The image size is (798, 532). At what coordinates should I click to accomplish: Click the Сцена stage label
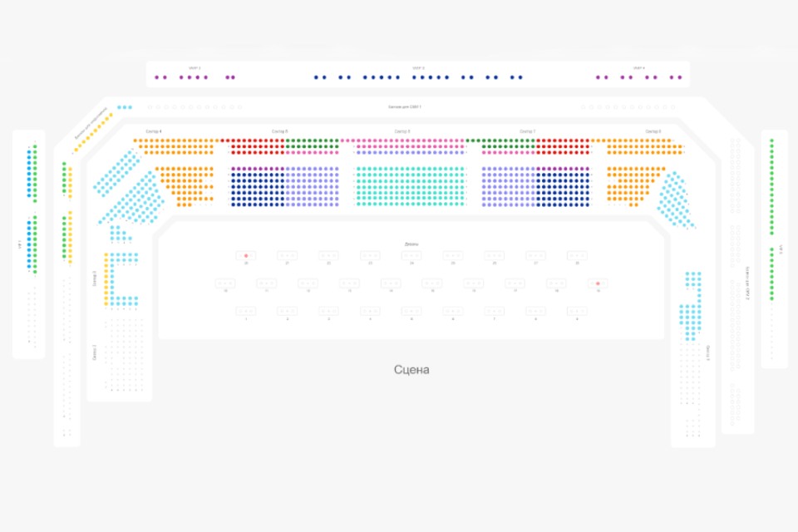point(411,370)
